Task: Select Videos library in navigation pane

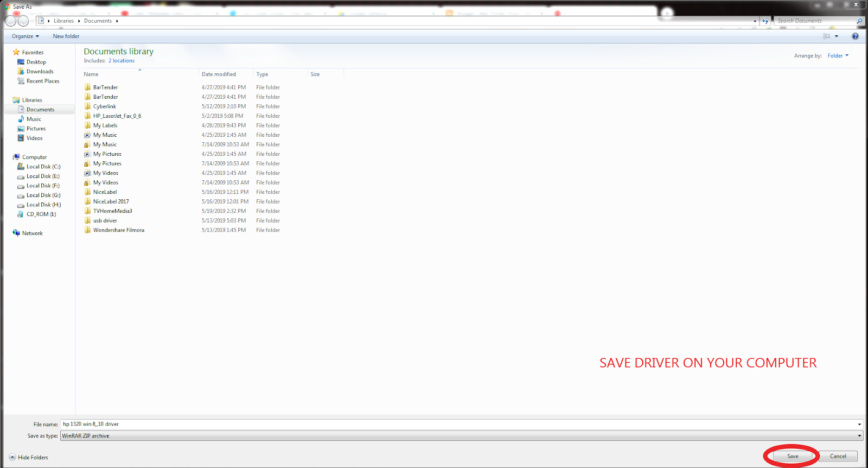Action: [34, 138]
